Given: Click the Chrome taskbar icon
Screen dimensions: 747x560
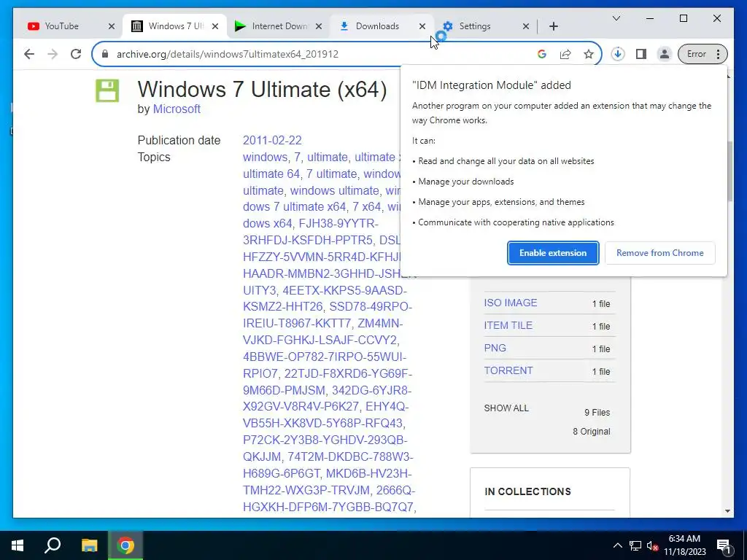Looking at the screenshot, I should pyautogui.click(x=125, y=545).
